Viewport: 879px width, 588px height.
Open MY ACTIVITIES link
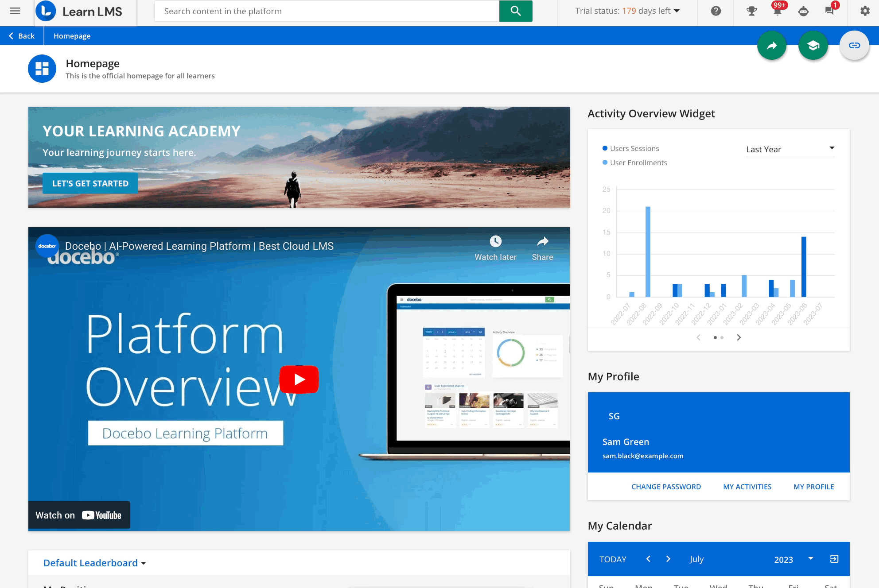click(x=747, y=487)
